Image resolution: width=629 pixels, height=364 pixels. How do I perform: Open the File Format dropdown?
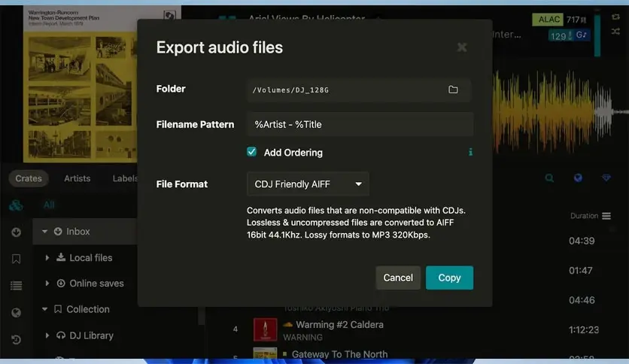pyautogui.click(x=308, y=184)
